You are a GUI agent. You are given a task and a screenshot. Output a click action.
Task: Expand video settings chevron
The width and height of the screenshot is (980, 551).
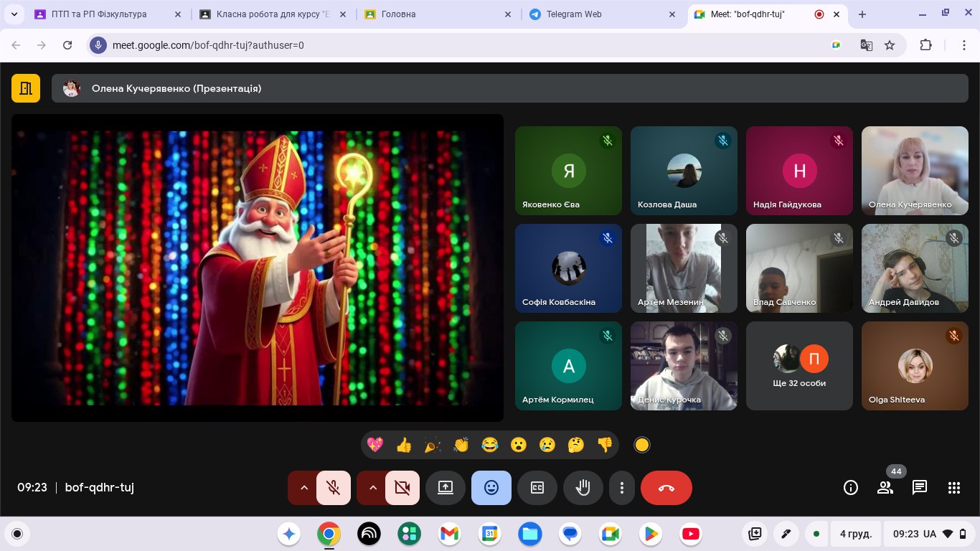372,488
